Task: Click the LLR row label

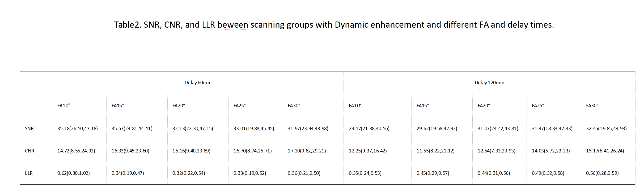Action: tap(29, 173)
